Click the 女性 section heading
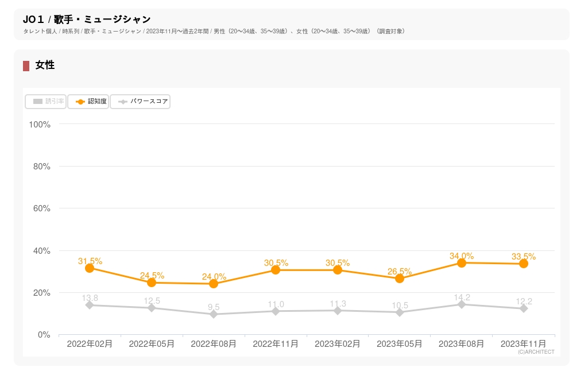 45,65
